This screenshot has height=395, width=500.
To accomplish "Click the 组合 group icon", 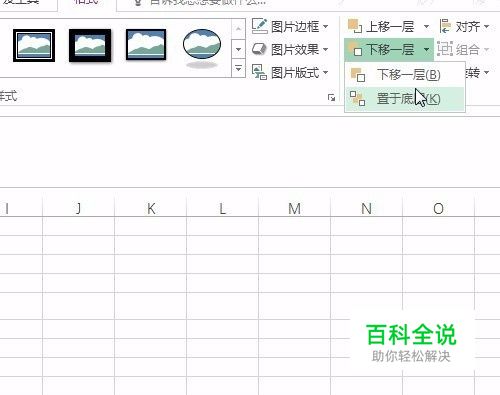I will pyautogui.click(x=445, y=49).
